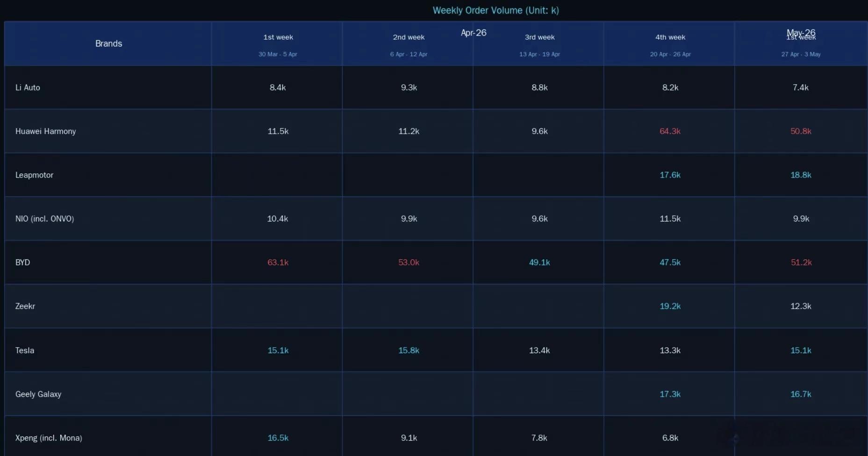
Task: Select Huawei Harmony's red "64.3k" value
Action: pyautogui.click(x=670, y=131)
